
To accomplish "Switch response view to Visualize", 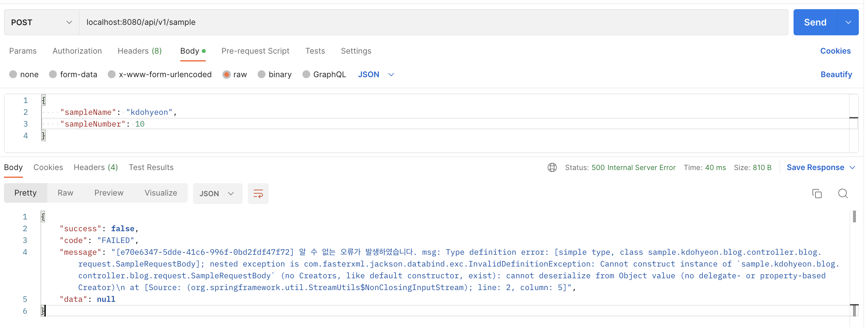I will (161, 193).
